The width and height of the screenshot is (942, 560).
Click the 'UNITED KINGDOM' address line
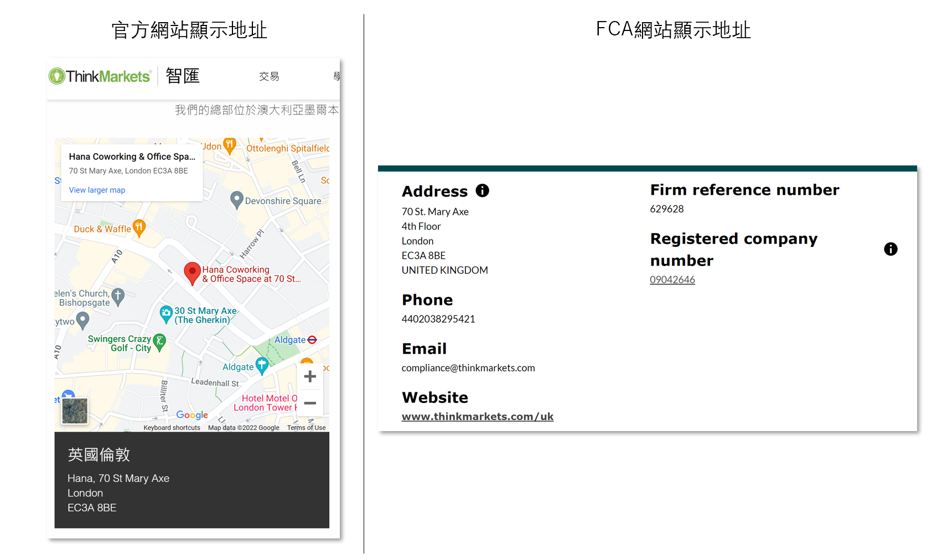click(445, 271)
